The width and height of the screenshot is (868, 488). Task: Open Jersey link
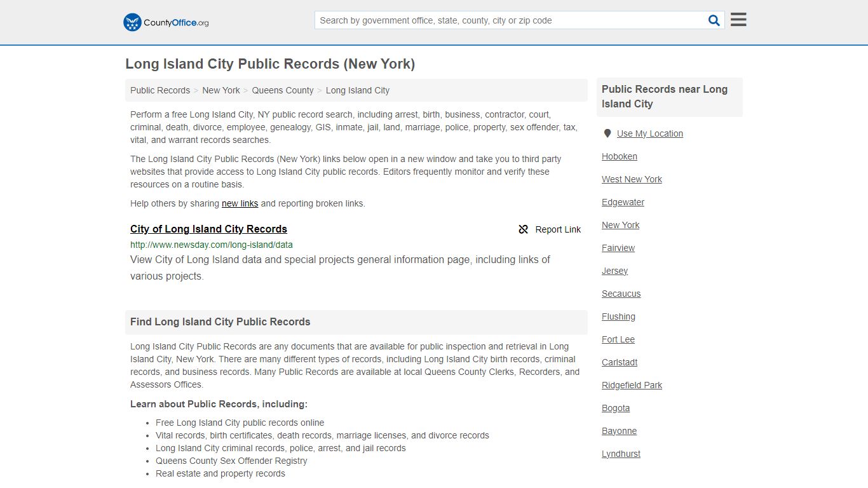coord(614,271)
